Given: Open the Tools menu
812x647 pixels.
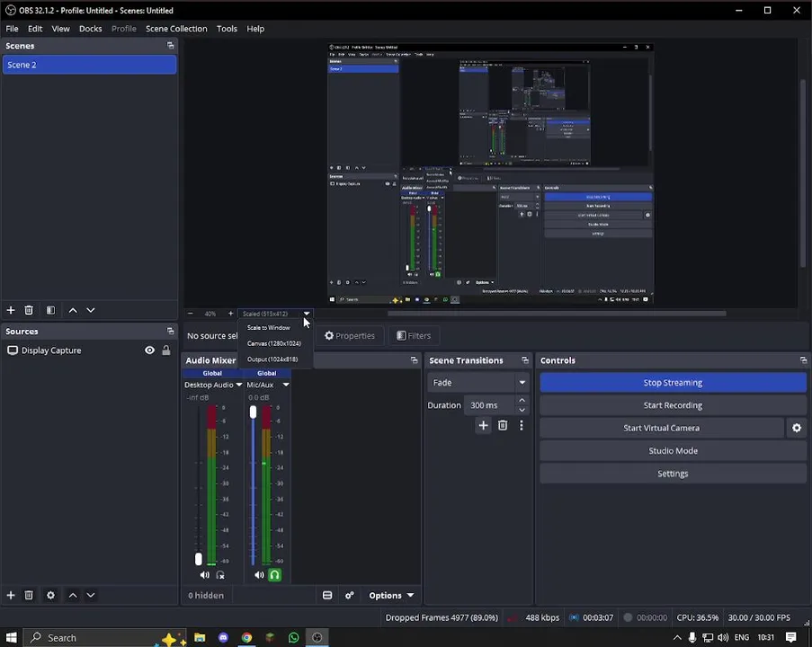Looking at the screenshot, I should 227,29.
